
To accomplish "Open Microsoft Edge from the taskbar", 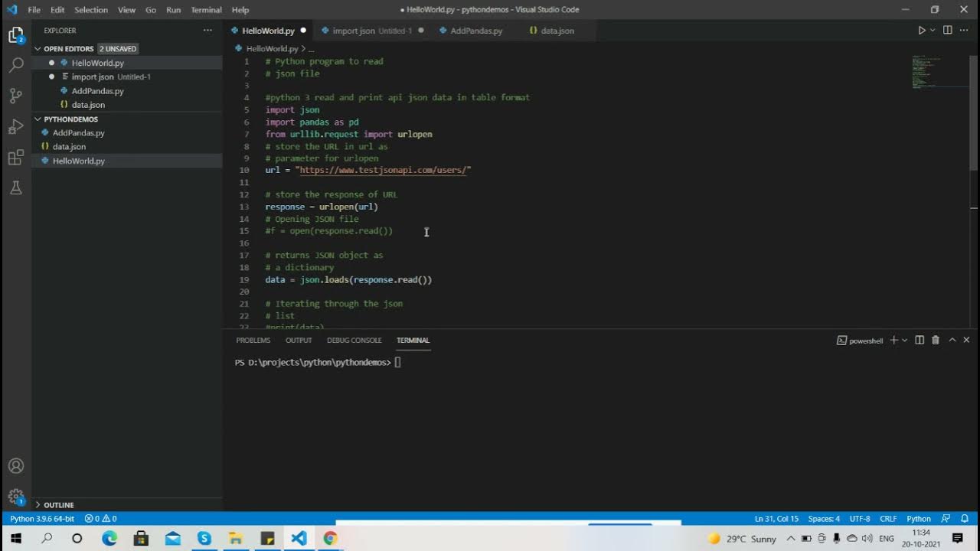I will click(x=109, y=539).
